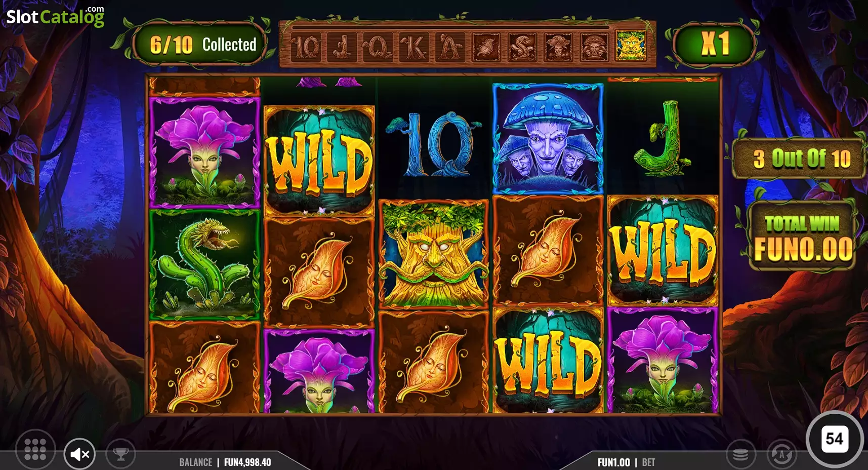
Task: Open the trophy paytable icon
Action: click(120, 454)
